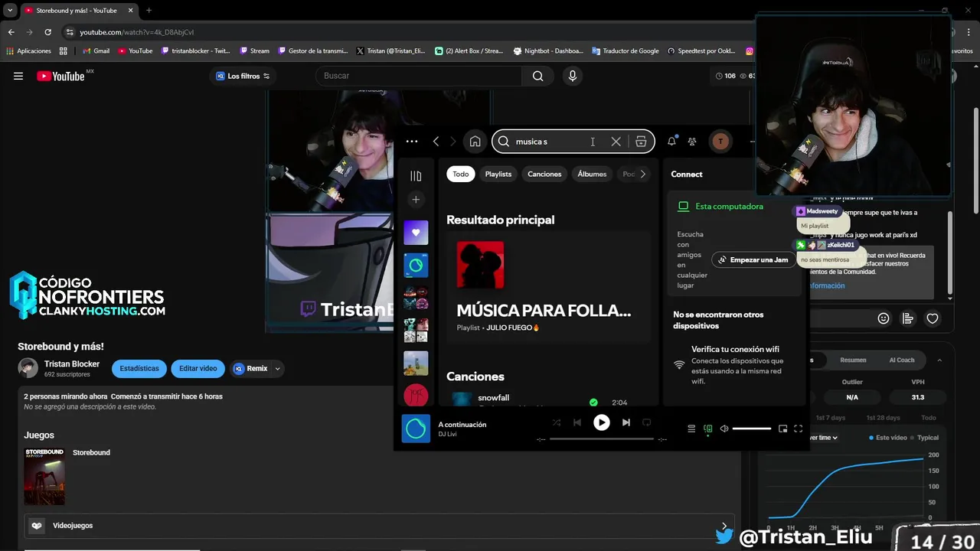The width and height of the screenshot is (980, 551).
Task: Open chat emoji picker
Action: 884,318
